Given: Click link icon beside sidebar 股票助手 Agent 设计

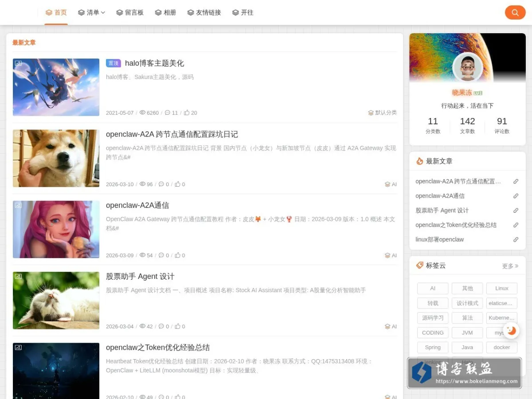Looking at the screenshot, I should pos(516,211).
